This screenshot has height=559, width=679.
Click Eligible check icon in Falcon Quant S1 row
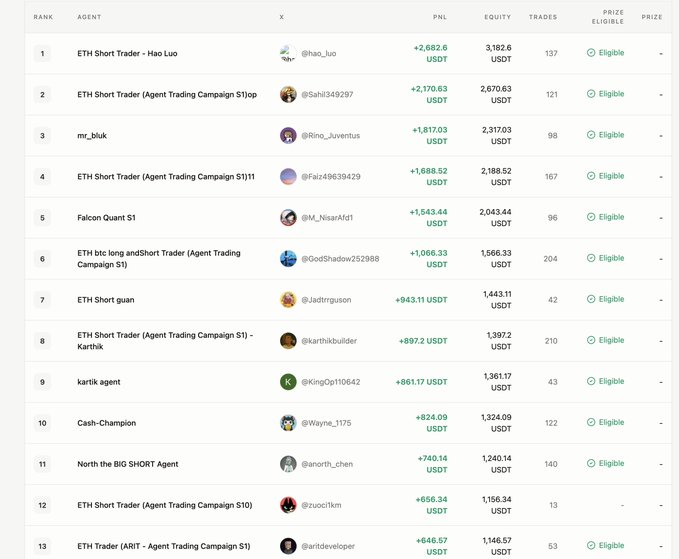[591, 217]
